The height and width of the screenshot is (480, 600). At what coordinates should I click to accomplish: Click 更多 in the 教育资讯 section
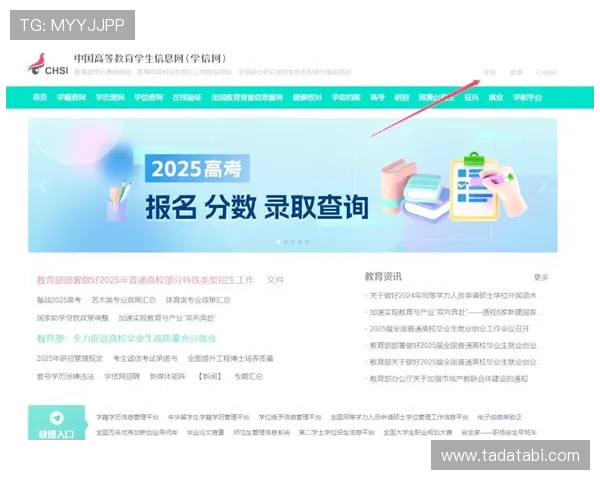click(x=541, y=277)
